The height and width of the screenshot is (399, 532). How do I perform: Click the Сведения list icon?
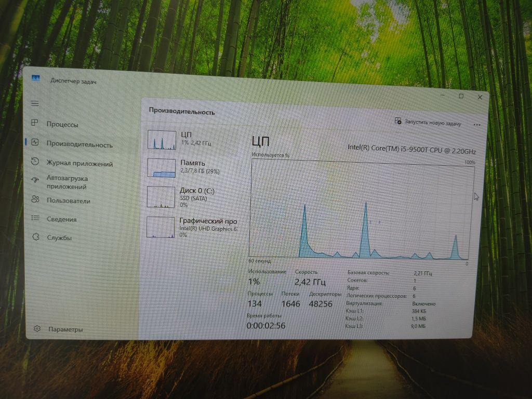[35, 218]
